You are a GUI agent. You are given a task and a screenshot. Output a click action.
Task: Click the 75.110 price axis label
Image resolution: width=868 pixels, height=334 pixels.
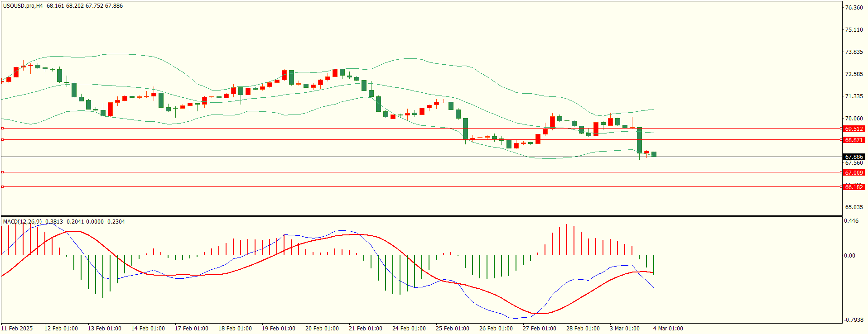click(x=854, y=30)
